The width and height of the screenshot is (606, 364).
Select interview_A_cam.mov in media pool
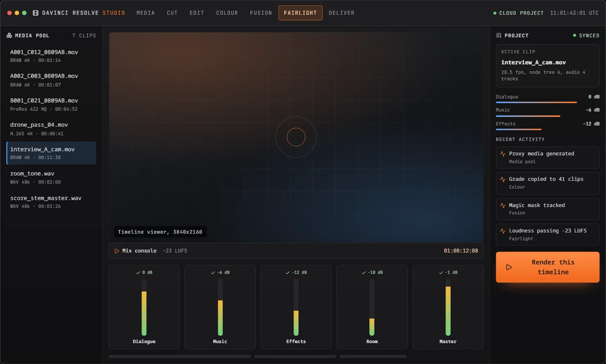point(51,153)
